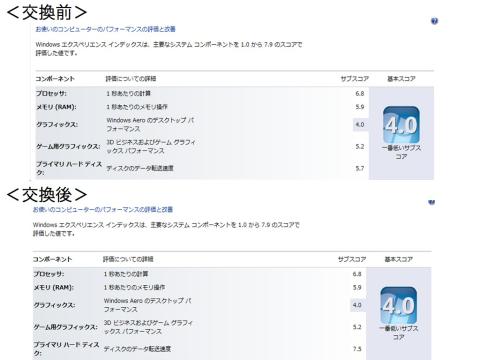Click the 評価についての詳細 header in 交換前 table
Image resolution: width=480 pixels, height=360 pixels.
click(x=131, y=79)
